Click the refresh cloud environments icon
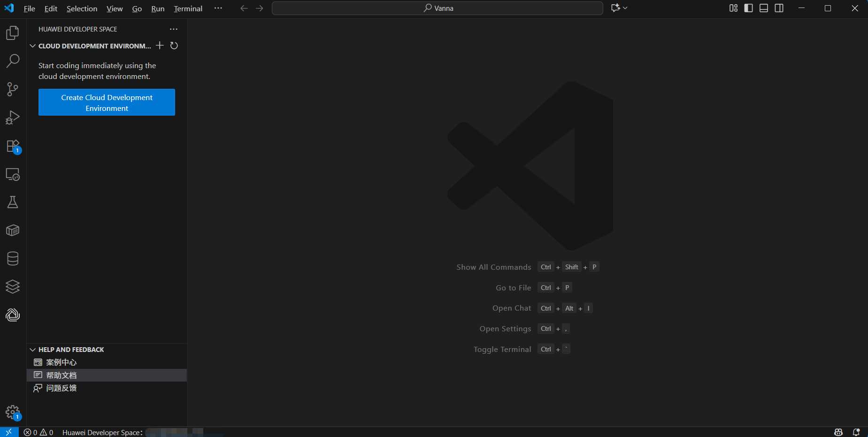The image size is (868, 437). point(174,46)
